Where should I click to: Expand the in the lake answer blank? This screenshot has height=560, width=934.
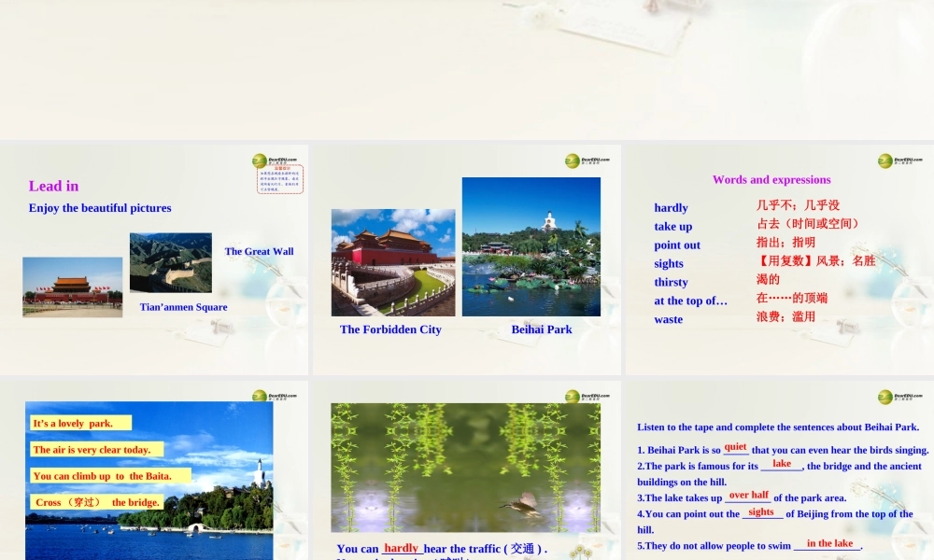pyautogui.click(x=830, y=545)
